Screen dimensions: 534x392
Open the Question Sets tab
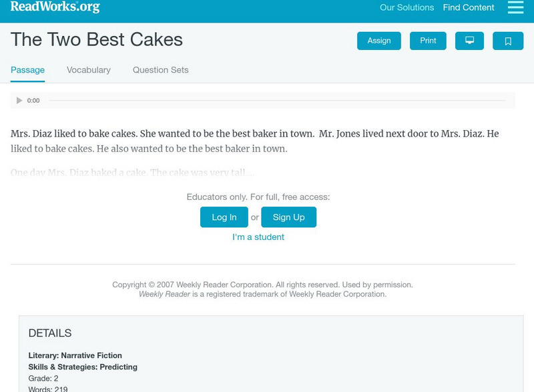[160, 69]
